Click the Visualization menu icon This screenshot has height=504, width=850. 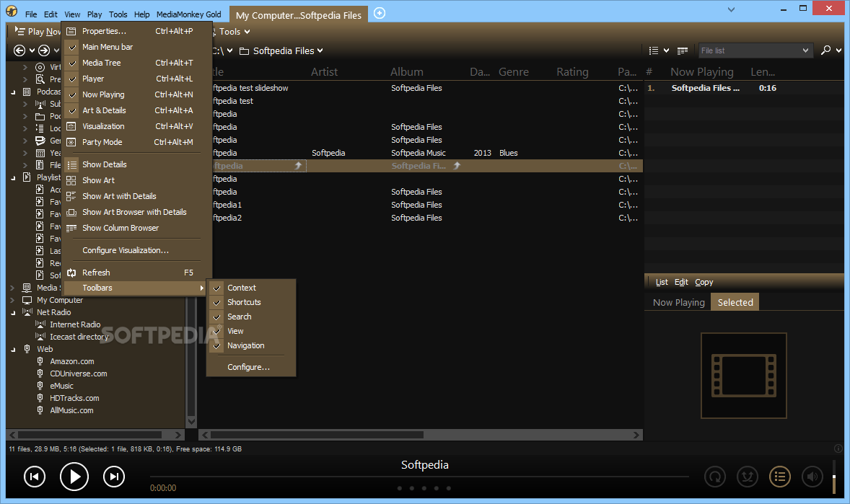(71, 126)
